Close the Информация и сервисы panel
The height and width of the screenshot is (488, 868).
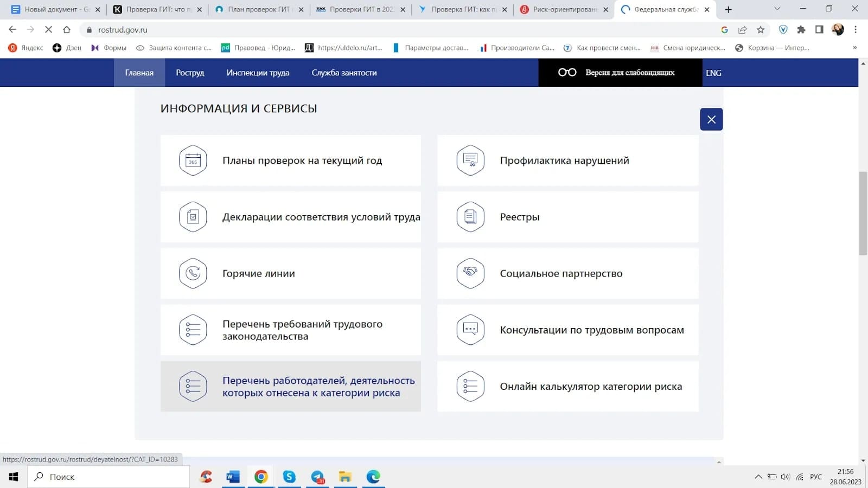(x=711, y=119)
